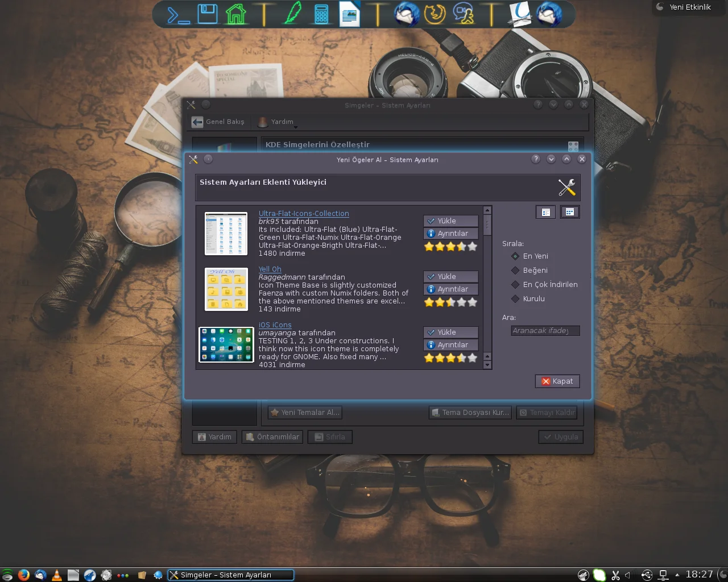The height and width of the screenshot is (582, 728).
Task: Click the 'Aranacak ifade' search field
Action: tap(545, 331)
